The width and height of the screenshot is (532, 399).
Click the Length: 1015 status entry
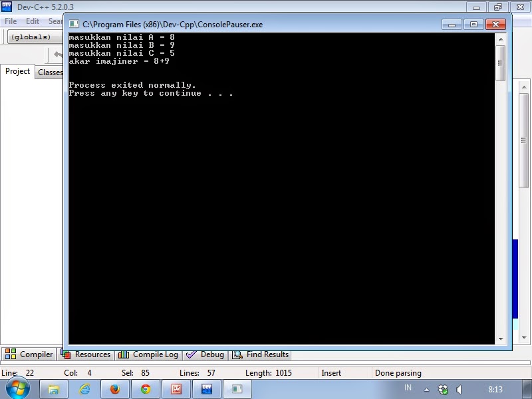269,373
